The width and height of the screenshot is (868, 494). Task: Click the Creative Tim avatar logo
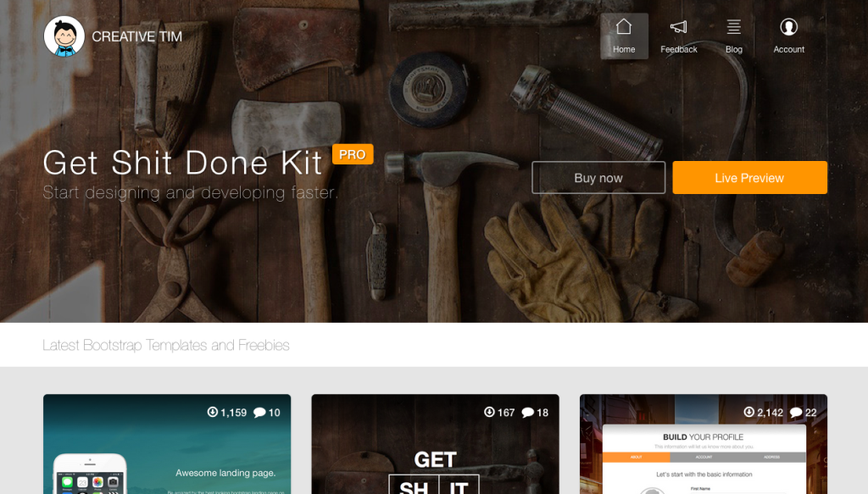(x=64, y=36)
